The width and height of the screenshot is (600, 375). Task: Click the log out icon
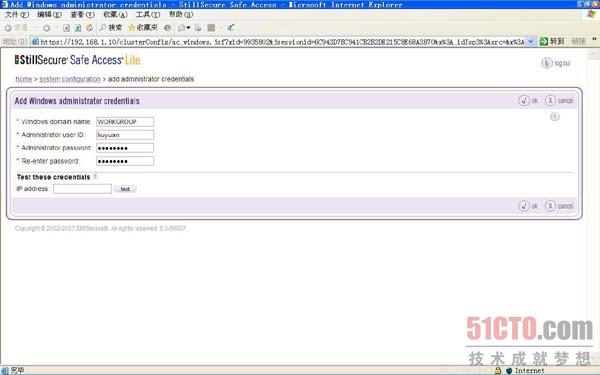[547, 63]
